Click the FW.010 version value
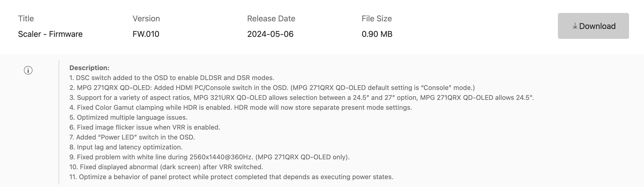The image size is (644, 187). click(146, 34)
